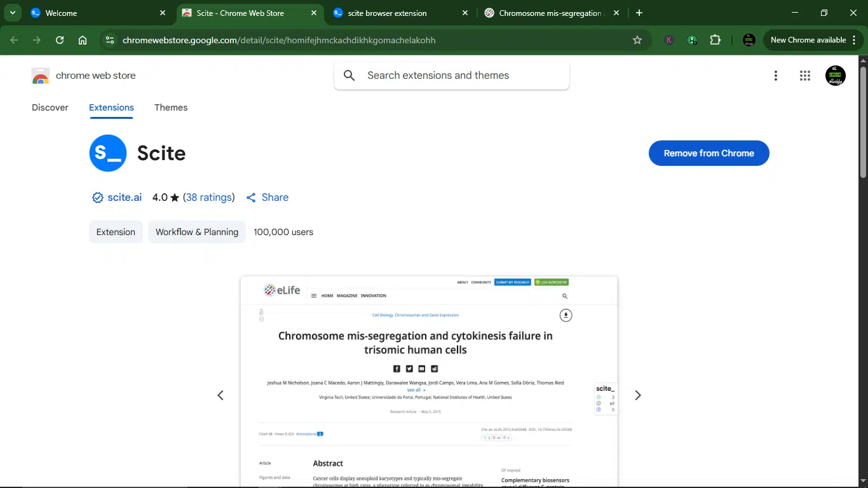Close the scite browser extension tab

pyautogui.click(x=465, y=13)
